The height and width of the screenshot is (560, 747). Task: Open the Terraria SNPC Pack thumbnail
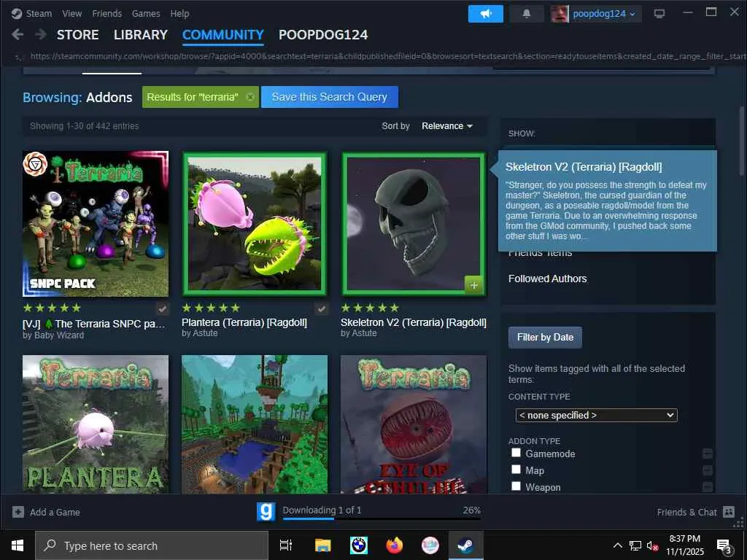coord(96,224)
